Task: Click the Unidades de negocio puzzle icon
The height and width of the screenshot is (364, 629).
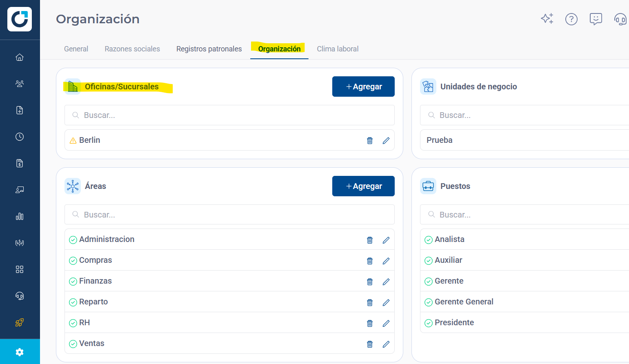Action: point(428,87)
